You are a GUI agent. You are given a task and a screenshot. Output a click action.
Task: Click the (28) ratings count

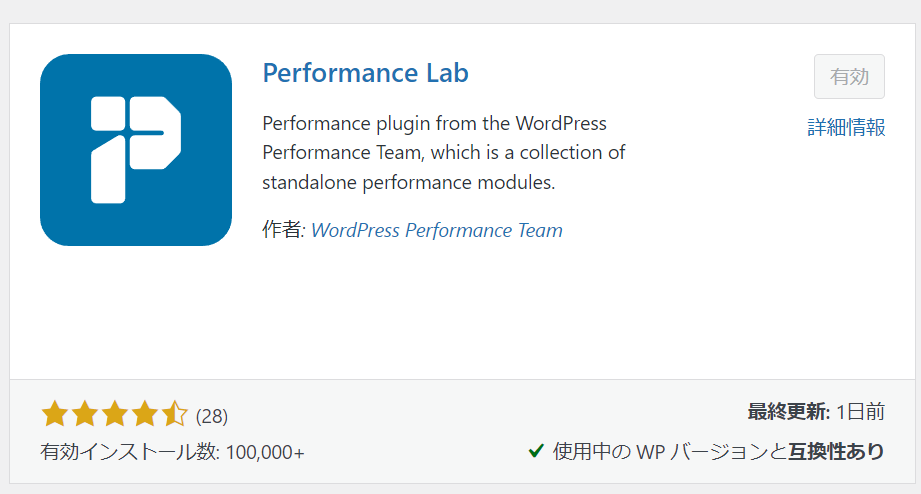tap(211, 416)
